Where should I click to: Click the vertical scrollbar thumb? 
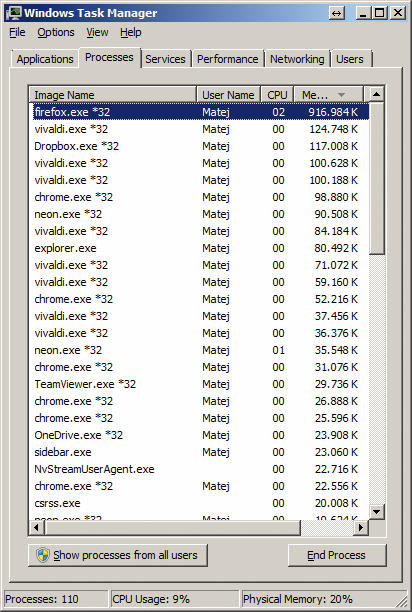click(x=376, y=178)
